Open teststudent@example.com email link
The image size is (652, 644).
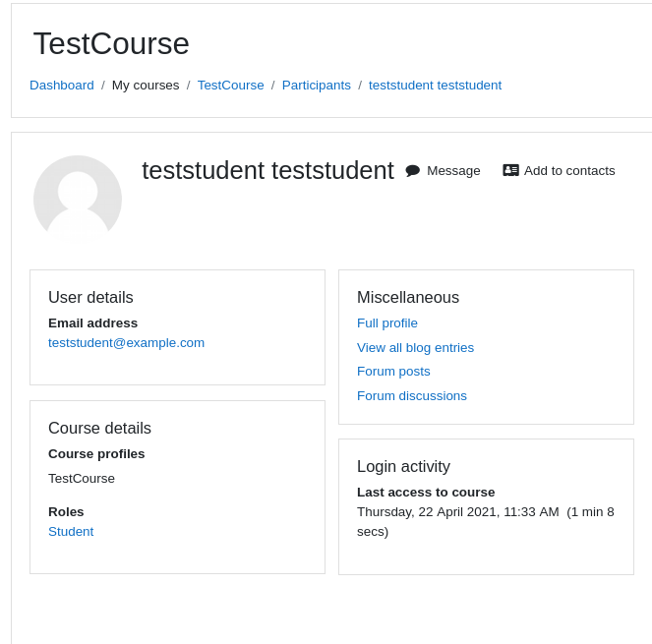(127, 342)
